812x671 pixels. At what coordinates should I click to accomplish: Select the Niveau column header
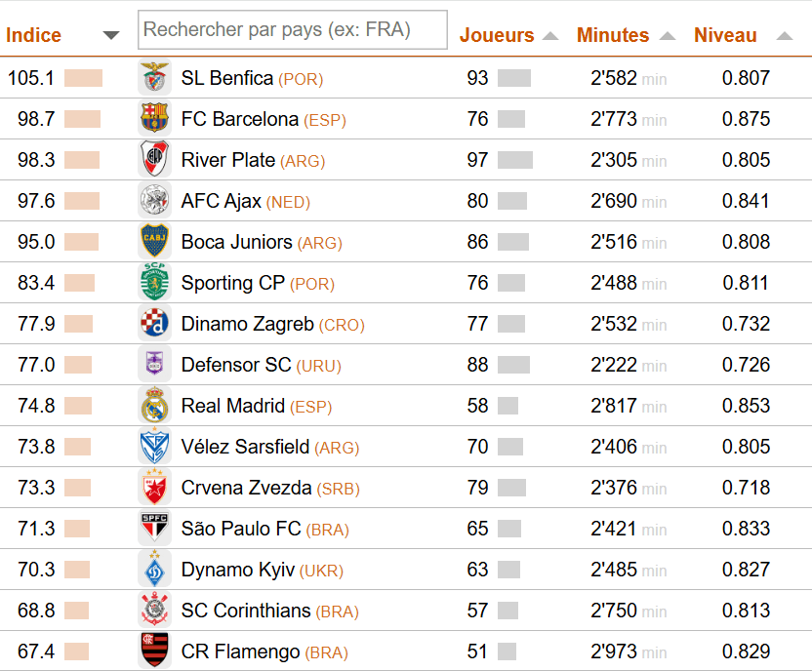pyautogui.click(x=725, y=36)
